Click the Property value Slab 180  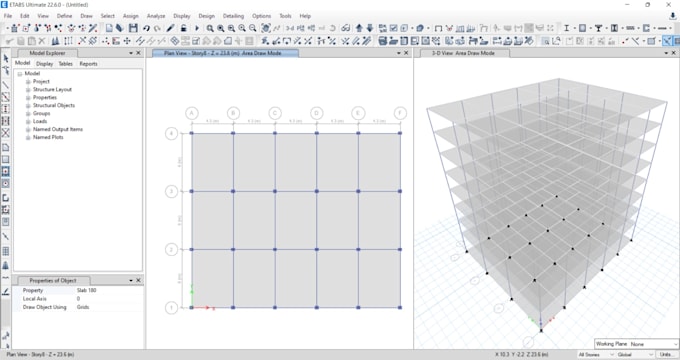87,291
